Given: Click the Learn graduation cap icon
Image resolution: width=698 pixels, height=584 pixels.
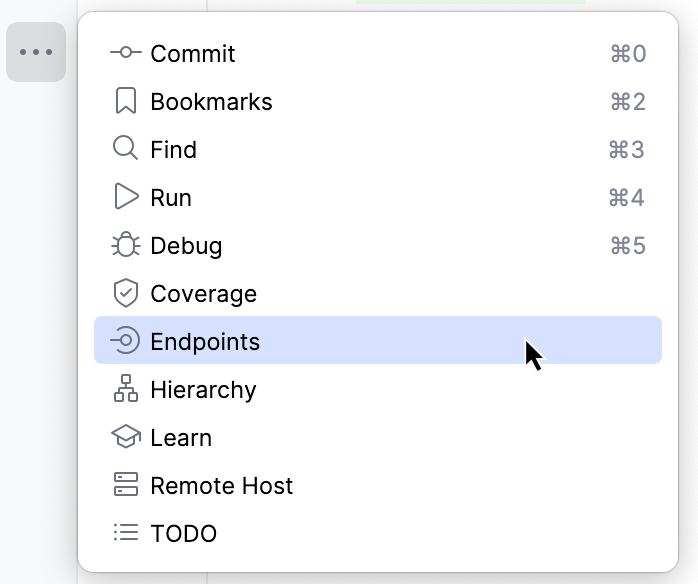Looking at the screenshot, I should pos(125,438).
